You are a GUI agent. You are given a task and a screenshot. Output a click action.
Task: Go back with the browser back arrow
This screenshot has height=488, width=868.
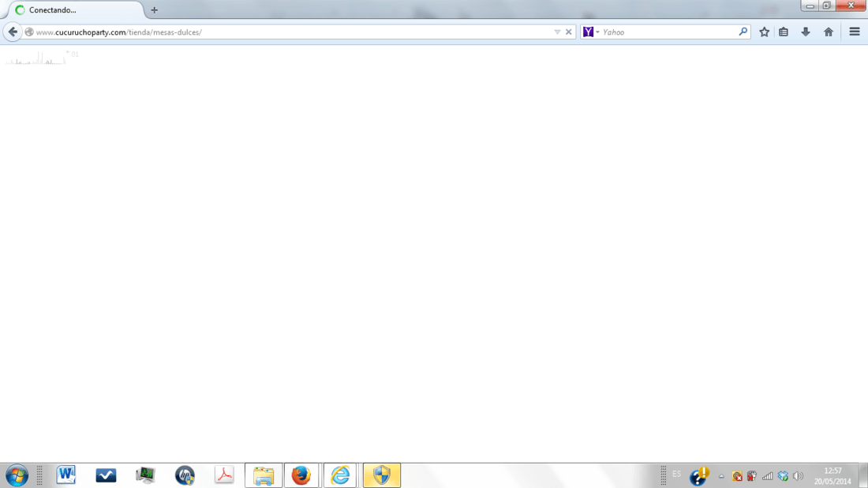12,32
